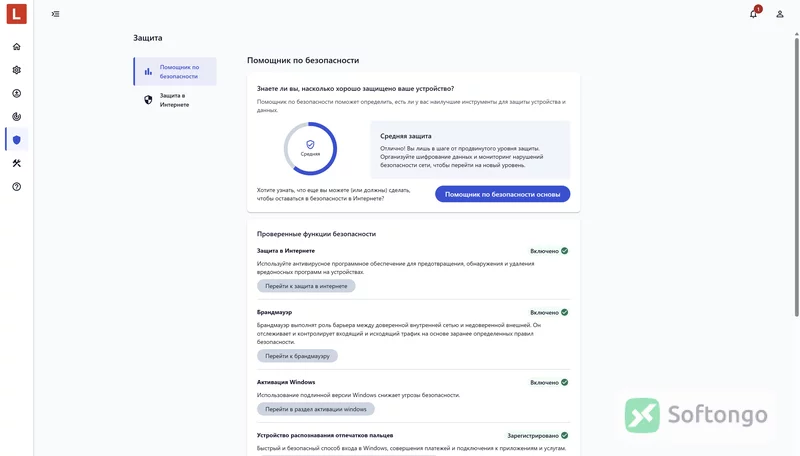Open the hardware tools sidebar icon

tap(17, 163)
